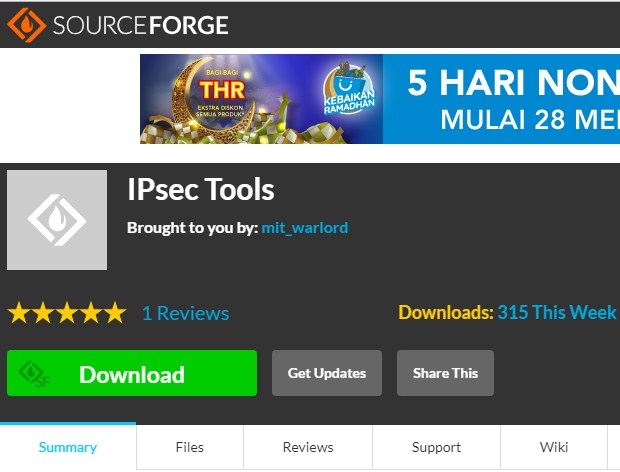Open the 1 Reviews link
This screenshot has width=620, height=472.
pyautogui.click(x=185, y=313)
